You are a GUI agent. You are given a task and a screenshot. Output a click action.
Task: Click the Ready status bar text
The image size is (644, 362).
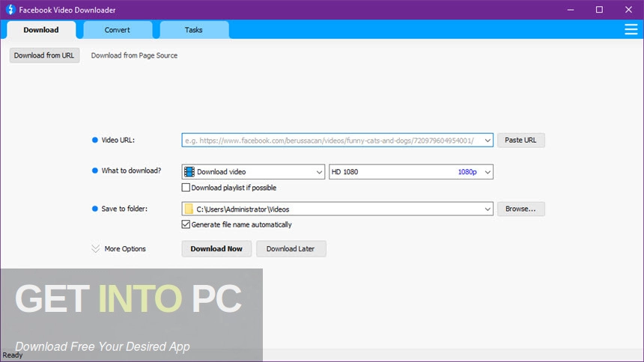tap(12, 355)
